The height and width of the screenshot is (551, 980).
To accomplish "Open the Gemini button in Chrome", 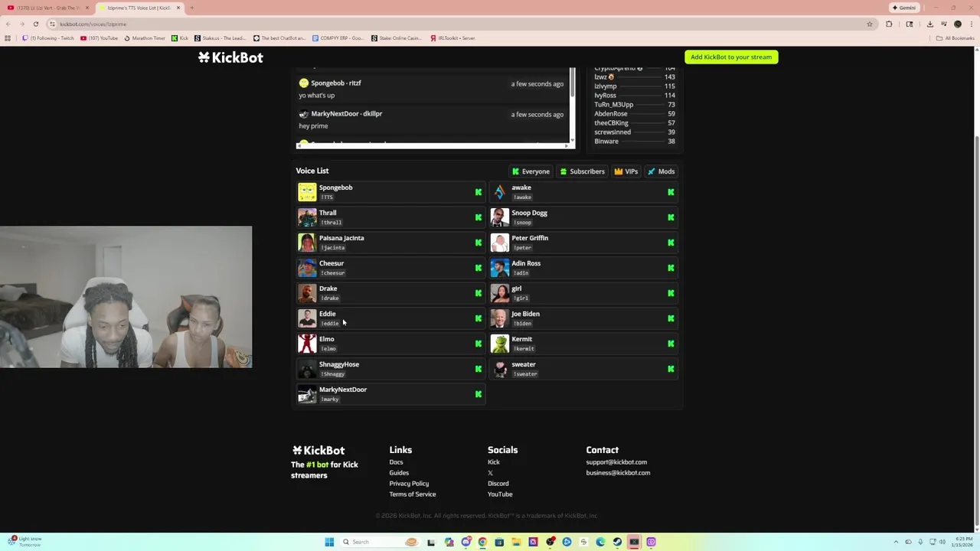I will [904, 8].
